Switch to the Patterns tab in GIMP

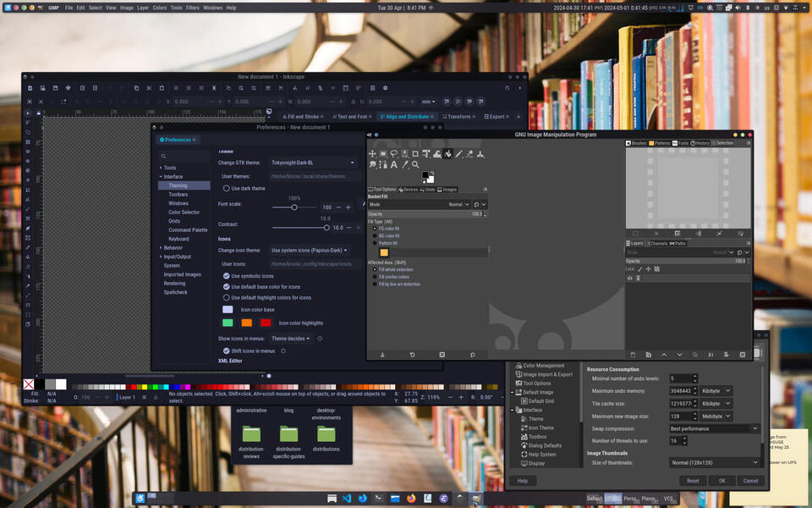click(x=660, y=143)
